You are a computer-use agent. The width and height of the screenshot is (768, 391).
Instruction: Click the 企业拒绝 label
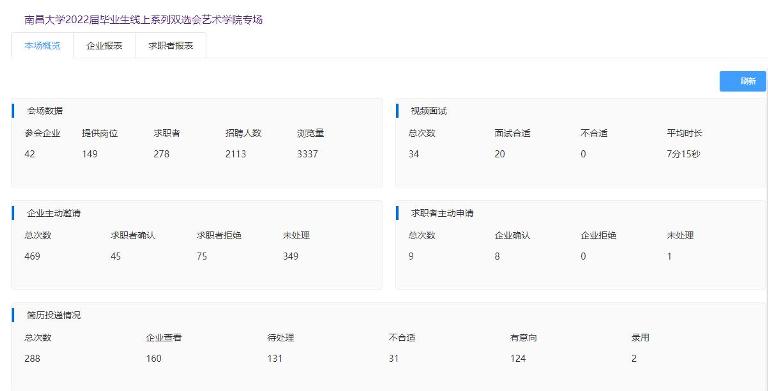pyautogui.click(x=599, y=235)
